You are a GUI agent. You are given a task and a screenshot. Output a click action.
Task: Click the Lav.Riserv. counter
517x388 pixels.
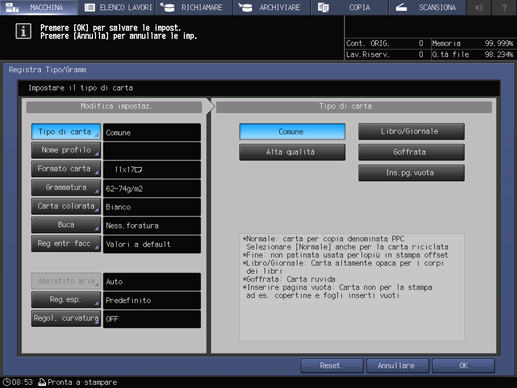coord(387,54)
